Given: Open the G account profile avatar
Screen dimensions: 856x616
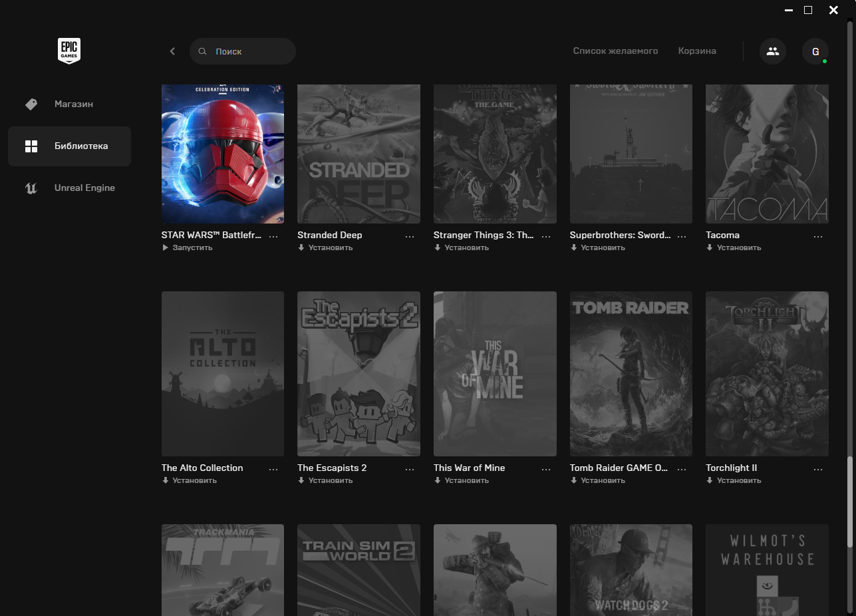Looking at the screenshot, I should point(815,51).
